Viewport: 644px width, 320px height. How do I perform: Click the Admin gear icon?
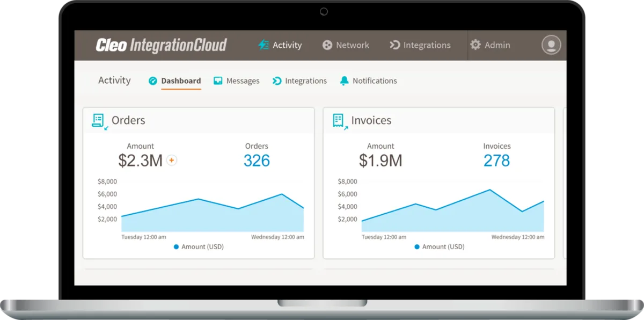pyautogui.click(x=475, y=45)
